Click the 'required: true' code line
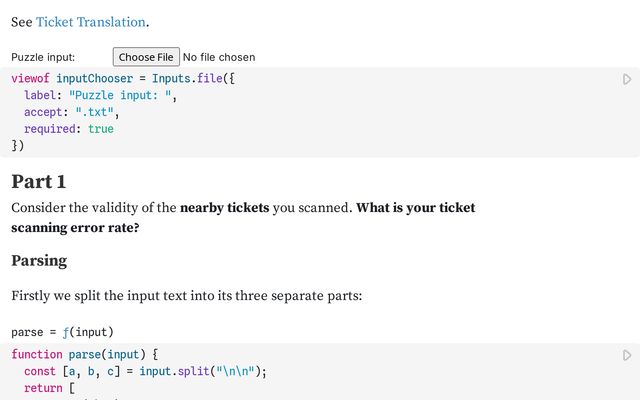Screen dimensions: 640x400 [x=69, y=129]
